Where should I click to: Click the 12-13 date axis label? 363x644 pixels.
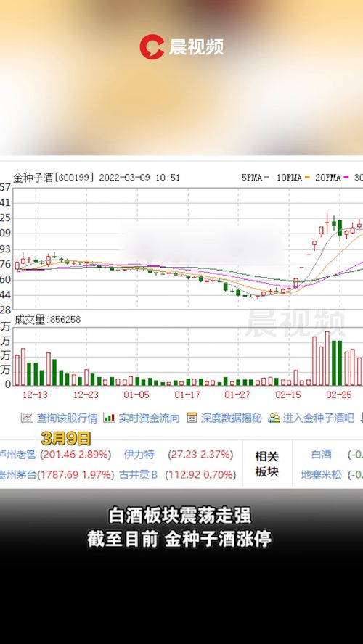click(x=35, y=395)
